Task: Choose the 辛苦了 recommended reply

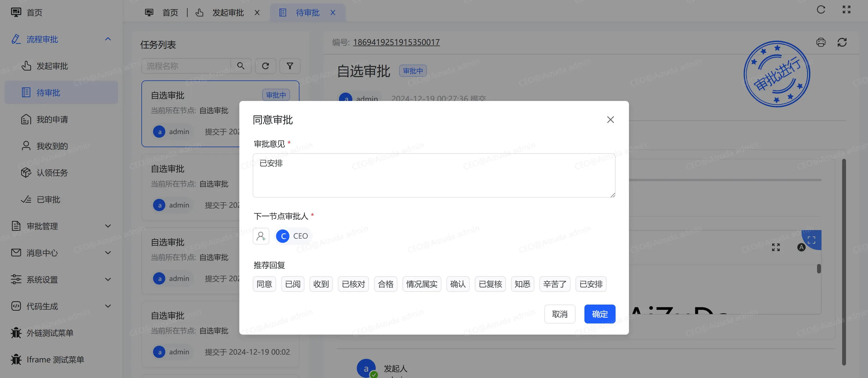Action: coord(555,284)
